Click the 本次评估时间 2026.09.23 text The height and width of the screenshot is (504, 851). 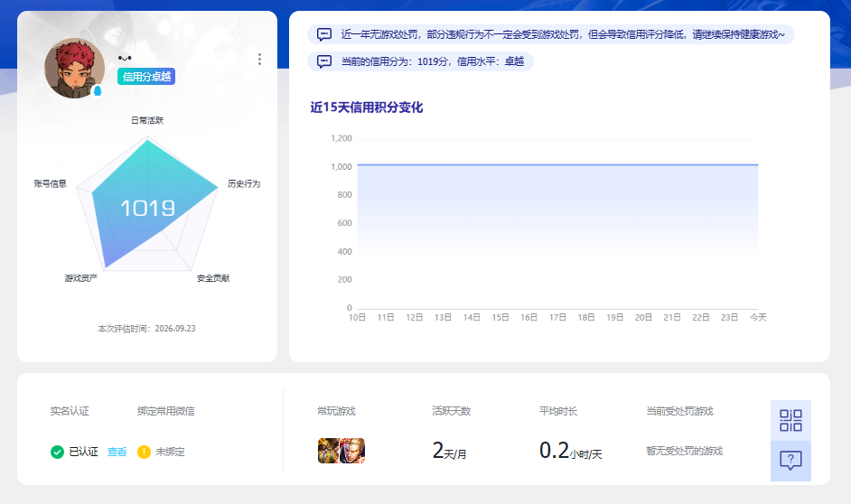pyautogui.click(x=146, y=329)
